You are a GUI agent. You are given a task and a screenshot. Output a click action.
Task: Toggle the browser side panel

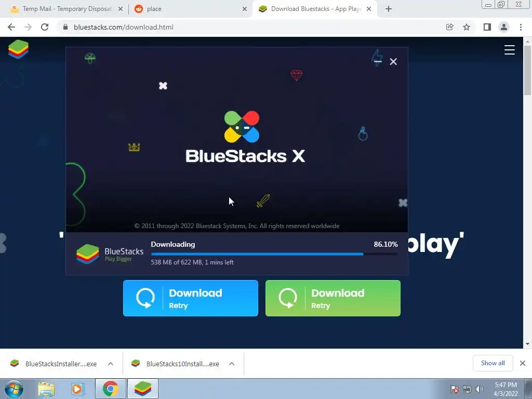click(x=487, y=27)
